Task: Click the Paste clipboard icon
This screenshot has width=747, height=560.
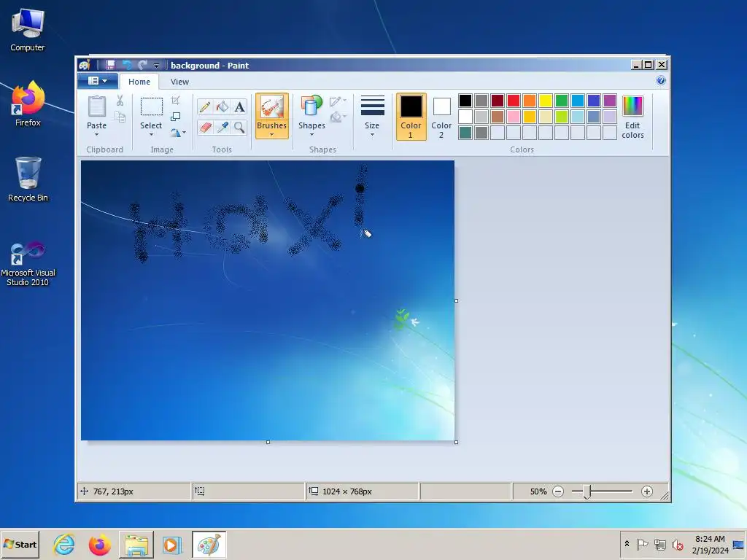Action: [97, 106]
